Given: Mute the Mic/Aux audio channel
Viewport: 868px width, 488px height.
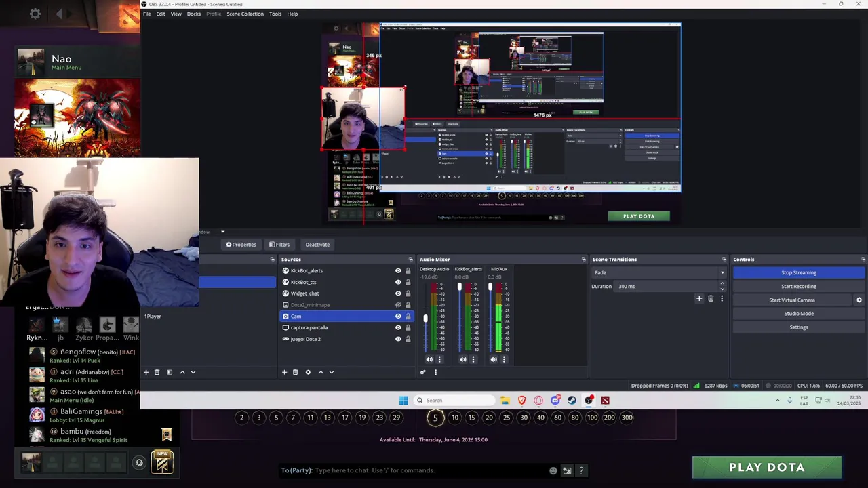Looking at the screenshot, I should coord(494,359).
